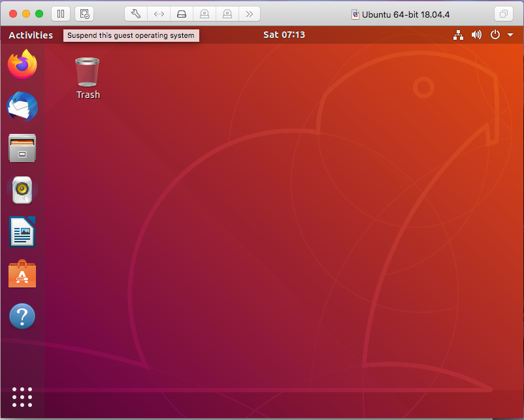Open second CD/DVD drive icon
This screenshot has height=420, width=524.
227,14
